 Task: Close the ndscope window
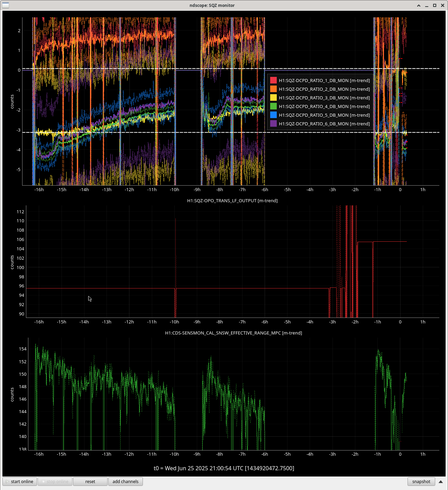[442, 6]
